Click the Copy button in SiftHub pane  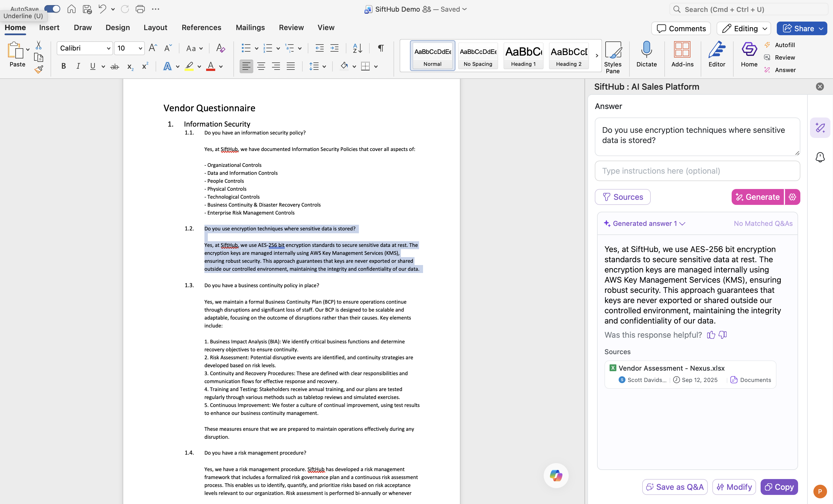[x=779, y=487]
